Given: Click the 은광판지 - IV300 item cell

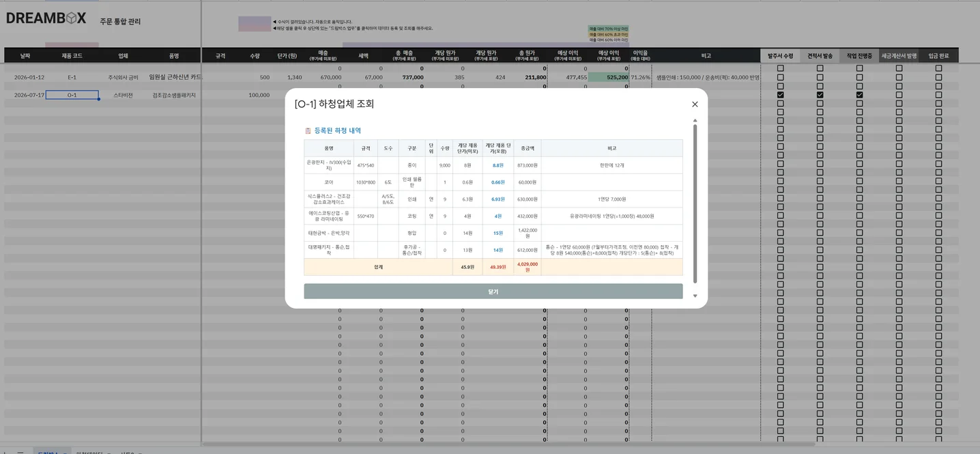Looking at the screenshot, I should point(329,165).
